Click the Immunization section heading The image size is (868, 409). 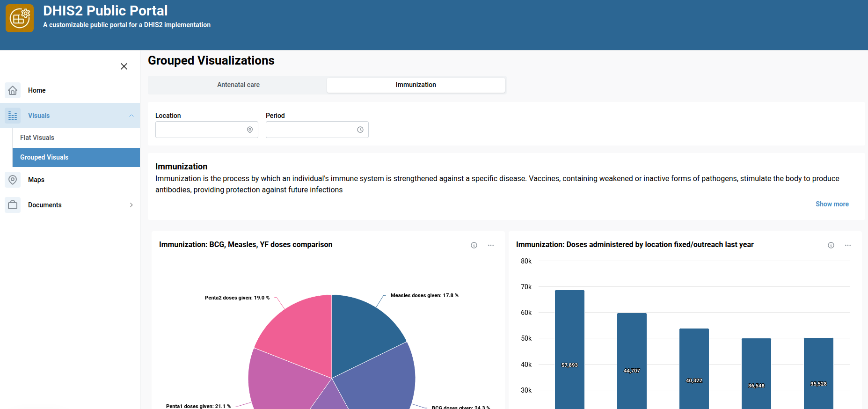[x=181, y=167]
